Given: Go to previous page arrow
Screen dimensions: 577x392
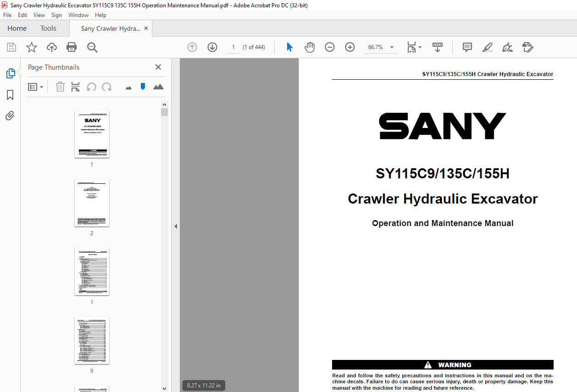Looking at the screenshot, I should pyautogui.click(x=192, y=47).
